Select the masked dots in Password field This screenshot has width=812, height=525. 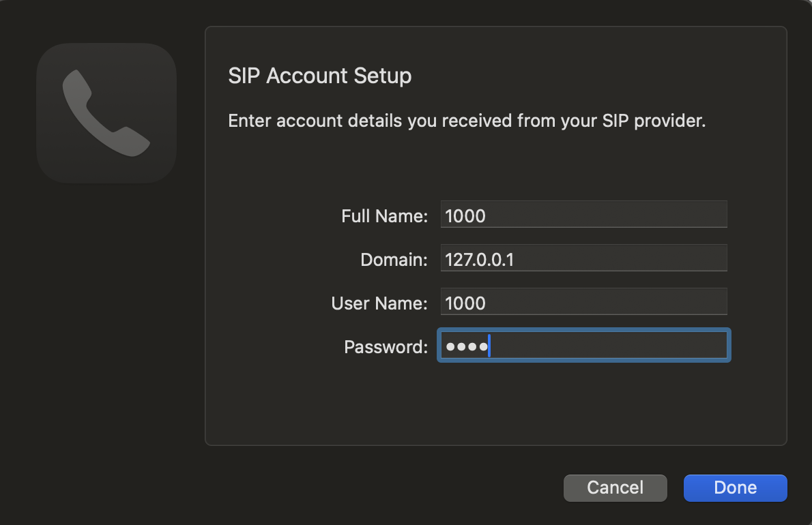[467, 347]
